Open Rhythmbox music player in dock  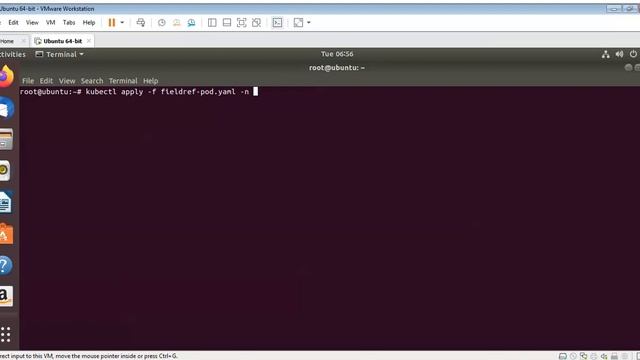(x=5, y=171)
